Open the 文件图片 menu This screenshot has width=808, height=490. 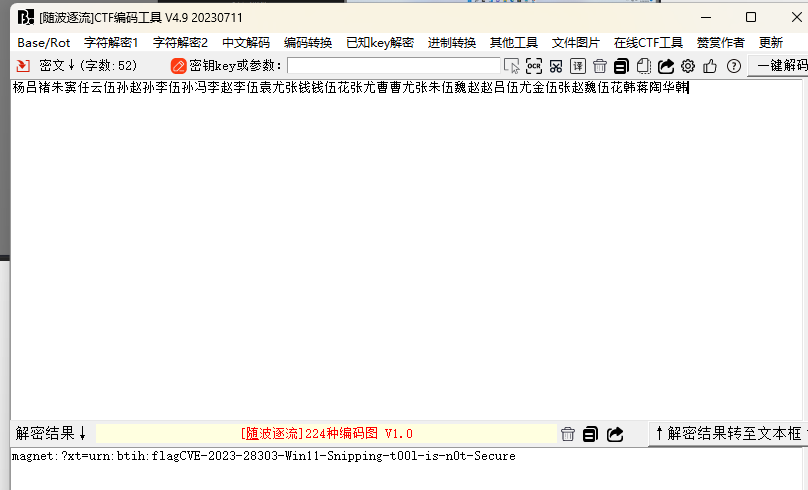[x=576, y=43]
